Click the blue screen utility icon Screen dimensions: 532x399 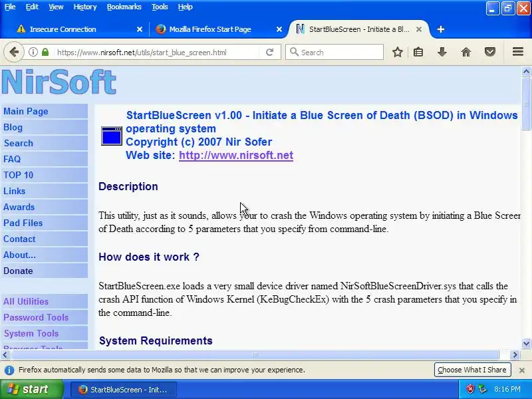tap(112, 136)
